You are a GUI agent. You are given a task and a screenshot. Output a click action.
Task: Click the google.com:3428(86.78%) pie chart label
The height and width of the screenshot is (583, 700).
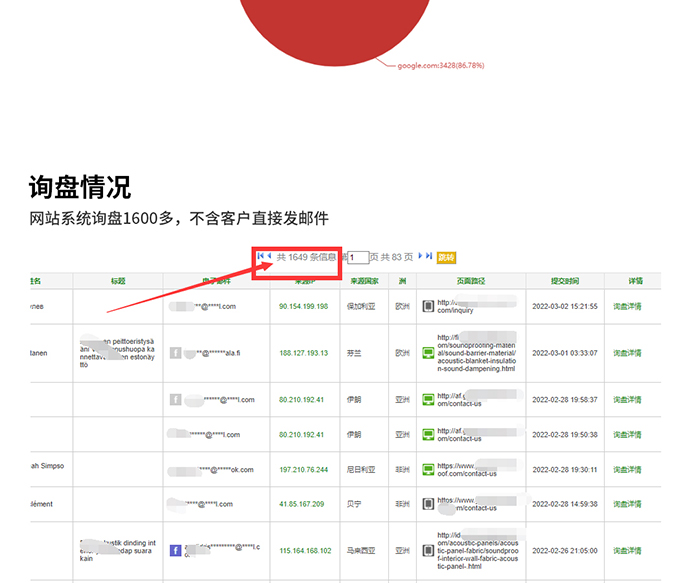pos(441,66)
